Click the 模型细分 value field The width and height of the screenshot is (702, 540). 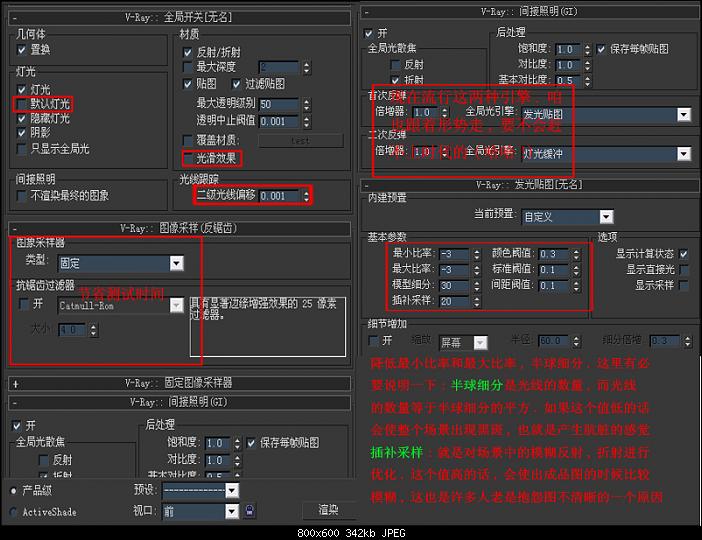pos(454,286)
